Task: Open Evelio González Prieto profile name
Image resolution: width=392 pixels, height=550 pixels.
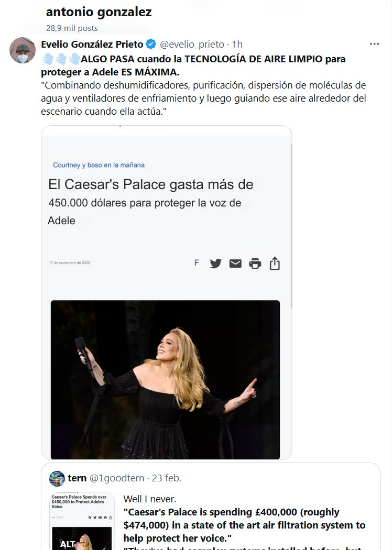Action: tap(92, 44)
